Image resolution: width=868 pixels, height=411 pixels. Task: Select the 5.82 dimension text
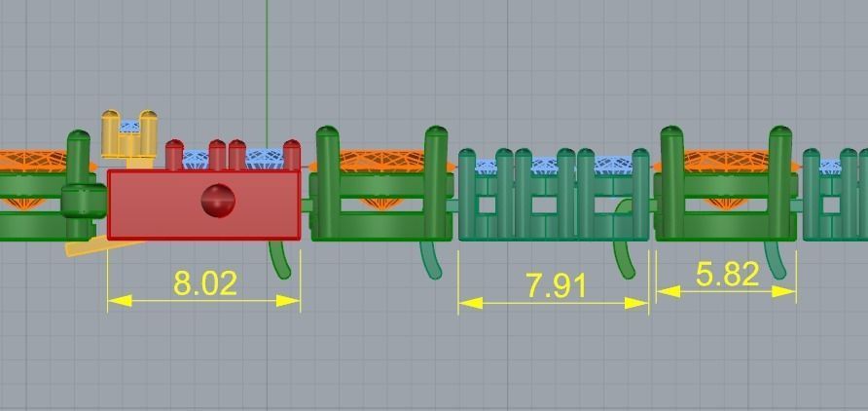point(728,275)
